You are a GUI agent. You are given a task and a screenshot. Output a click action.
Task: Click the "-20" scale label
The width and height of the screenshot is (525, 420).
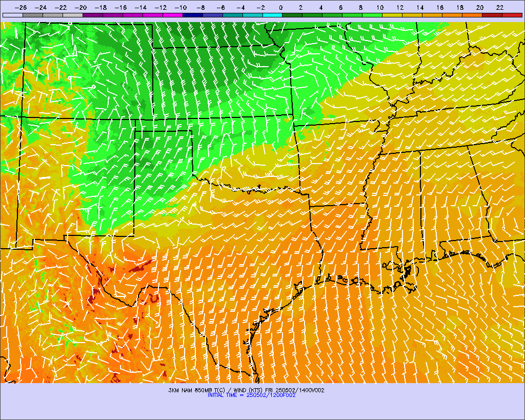tap(80, 7)
